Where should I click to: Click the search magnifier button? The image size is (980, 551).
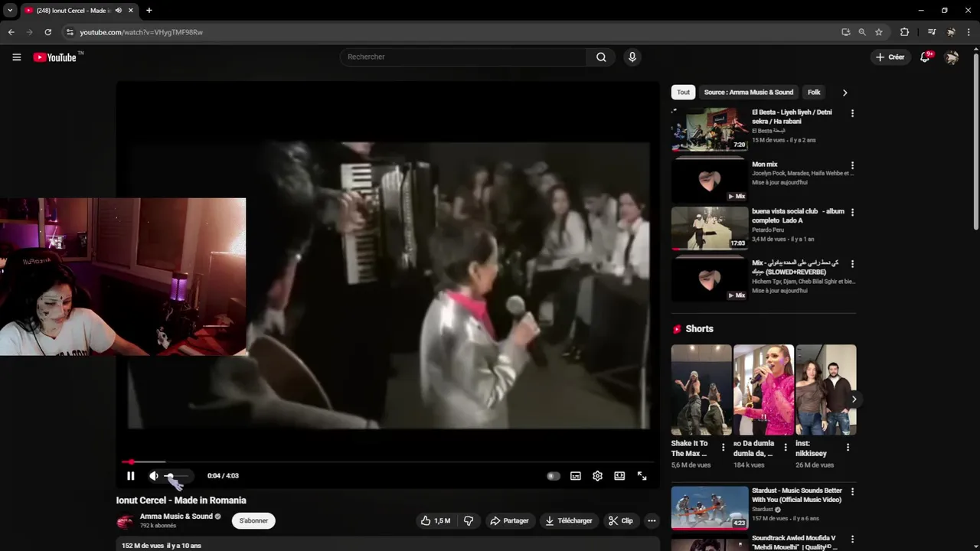pos(601,57)
